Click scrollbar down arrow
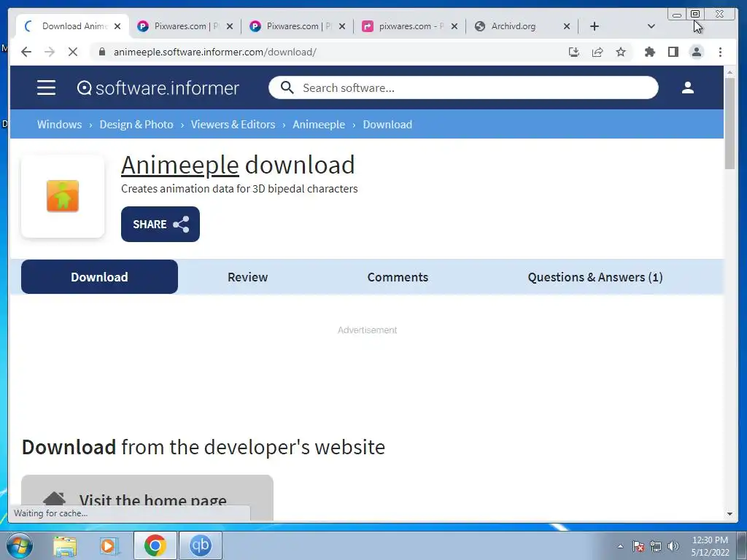The height and width of the screenshot is (560, 747). [x=729, y=514]
